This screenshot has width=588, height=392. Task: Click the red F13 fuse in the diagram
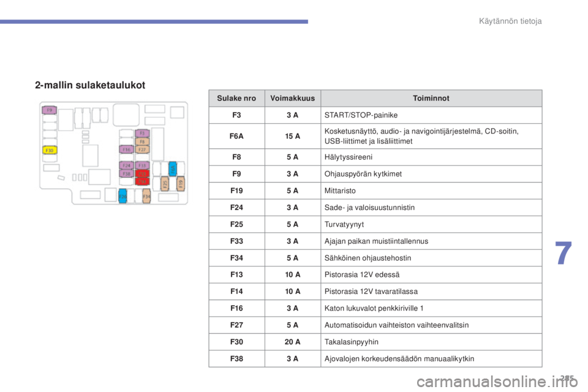(x=143, y=173)
